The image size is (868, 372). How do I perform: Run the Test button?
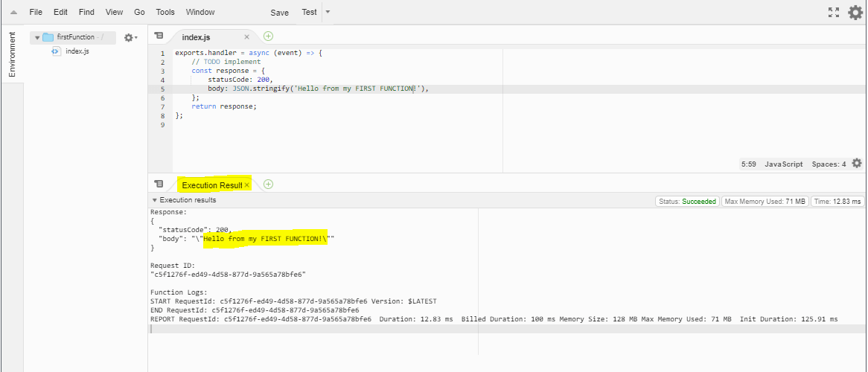[x=309, y=13]
